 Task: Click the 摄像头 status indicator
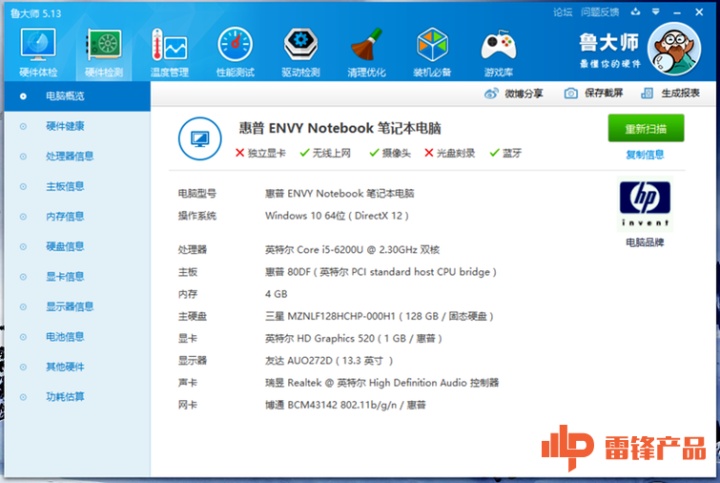coord(390,153)
